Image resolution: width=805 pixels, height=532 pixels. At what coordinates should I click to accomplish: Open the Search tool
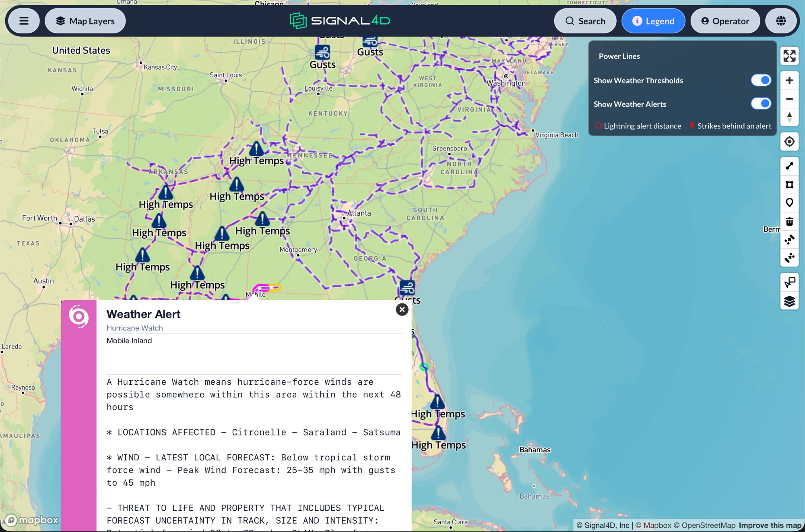click(585, 21)
